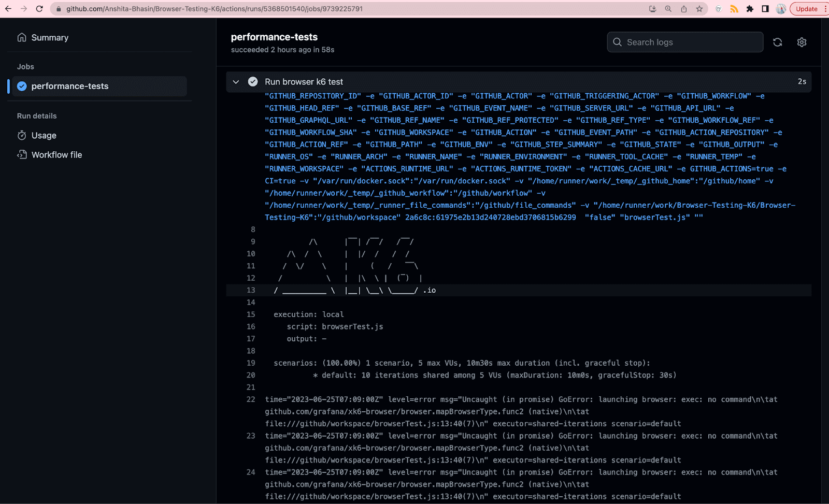Click the code icon beside Workflow file

tap(22, 154)
